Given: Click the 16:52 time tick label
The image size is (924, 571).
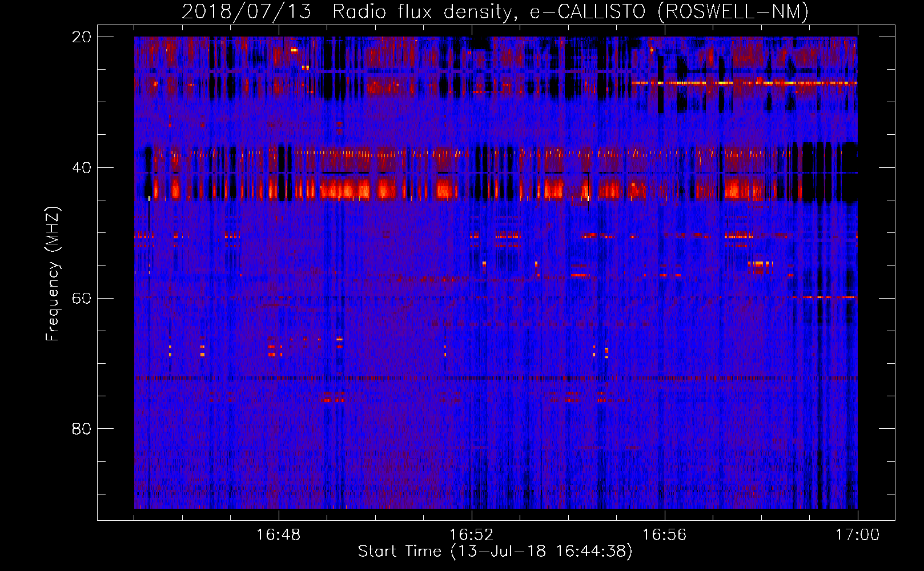Looking at the screenshot, I should tap(471, 535).
